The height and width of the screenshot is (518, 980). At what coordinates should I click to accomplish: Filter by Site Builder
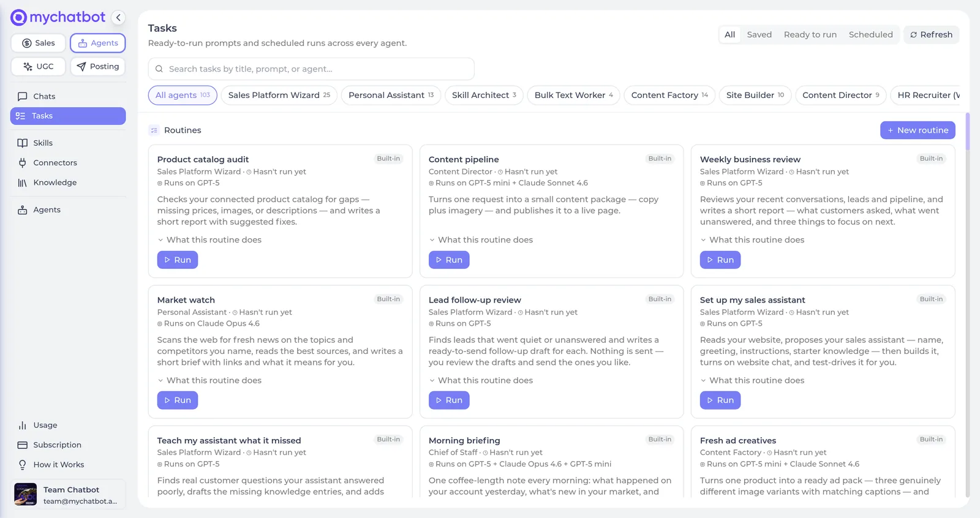click(x=755, y=95)
